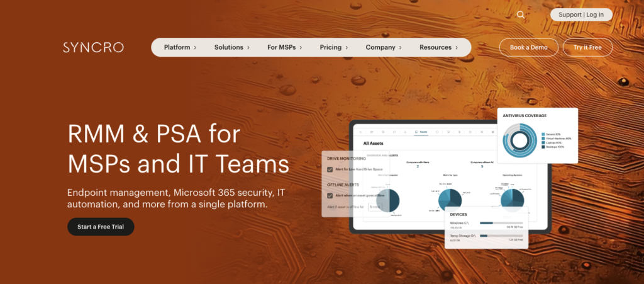
Task: Click the 5 mins offline duration field
Action: (x=375, y=207)
